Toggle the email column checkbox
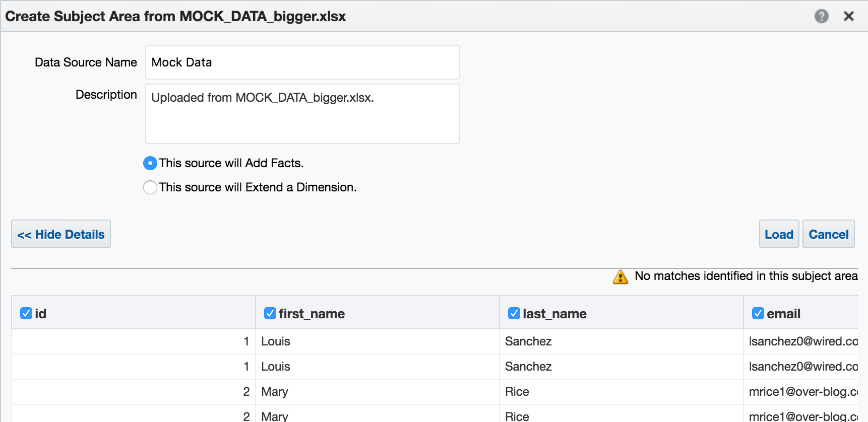 pos(758,313)
